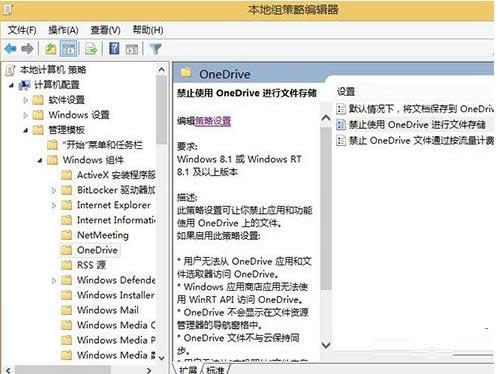The width and height of the screenshot is (498, 374).
Task: Click the Export list toolbar icon
Action: (x=91, y=49)
